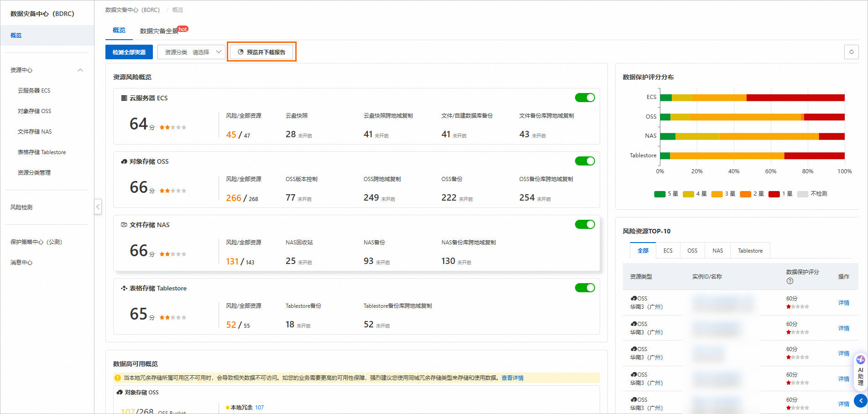
Task: Open the 查看详情 link in notice
Action: point(512,378)
